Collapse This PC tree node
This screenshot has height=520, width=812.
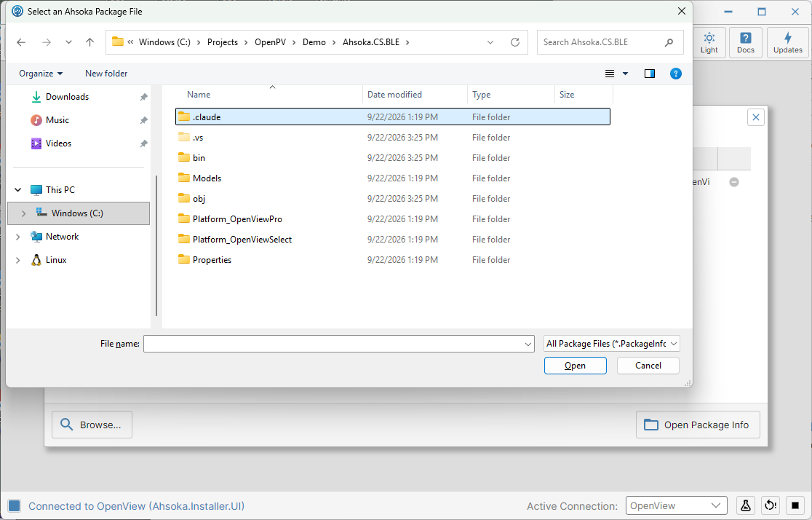(x=18, y=190)
